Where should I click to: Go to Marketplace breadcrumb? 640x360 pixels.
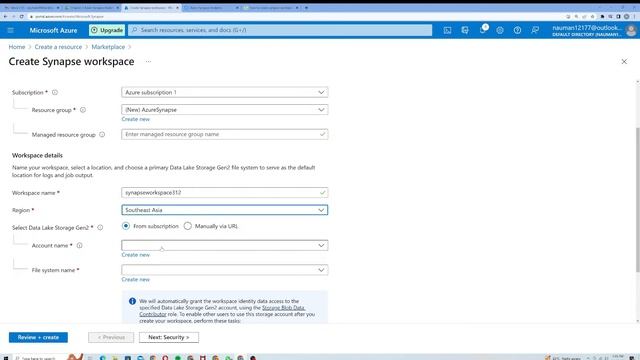108,47
